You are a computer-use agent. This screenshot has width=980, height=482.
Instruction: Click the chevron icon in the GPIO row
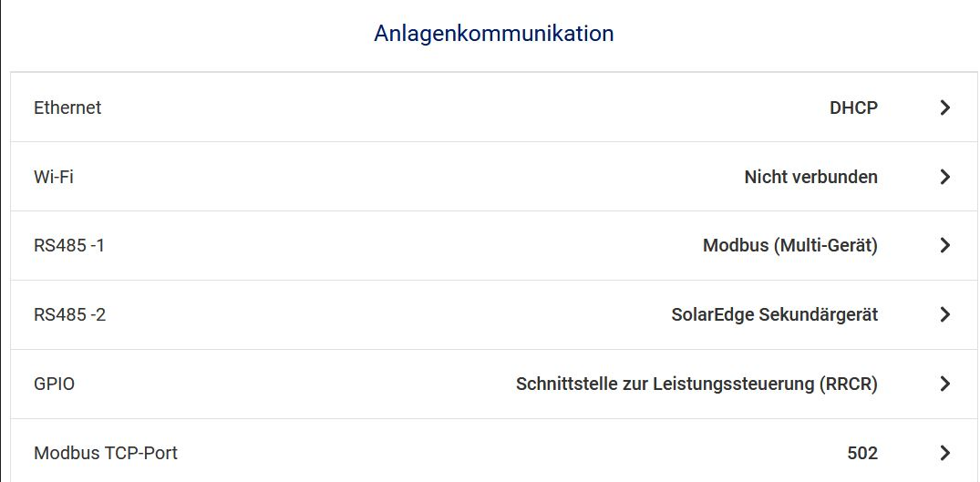click(944, 385)
